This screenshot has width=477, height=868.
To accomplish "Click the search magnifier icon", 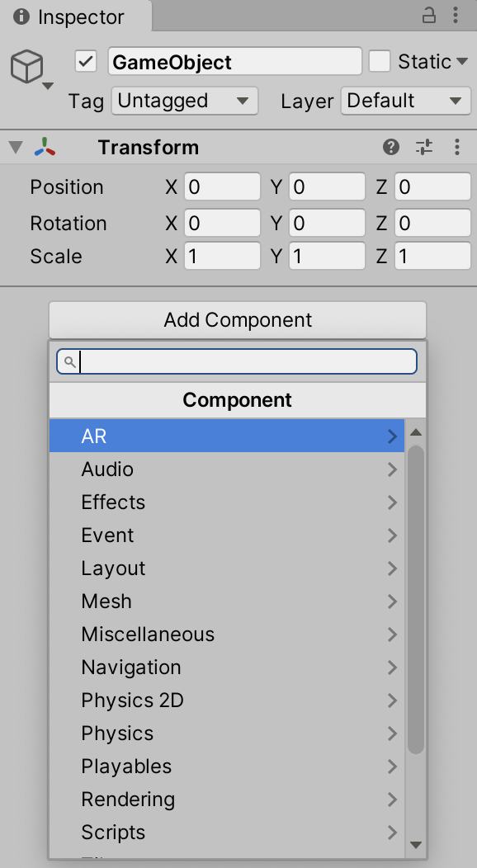I will tap(69, 362).
